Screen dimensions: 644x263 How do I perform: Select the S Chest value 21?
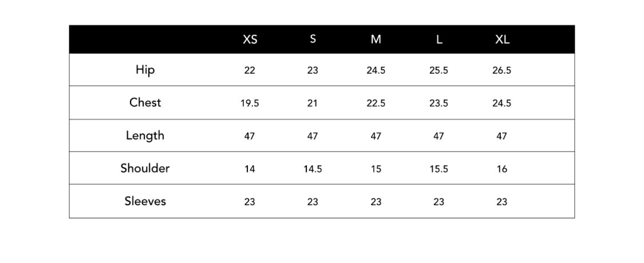tap(313, 103)
